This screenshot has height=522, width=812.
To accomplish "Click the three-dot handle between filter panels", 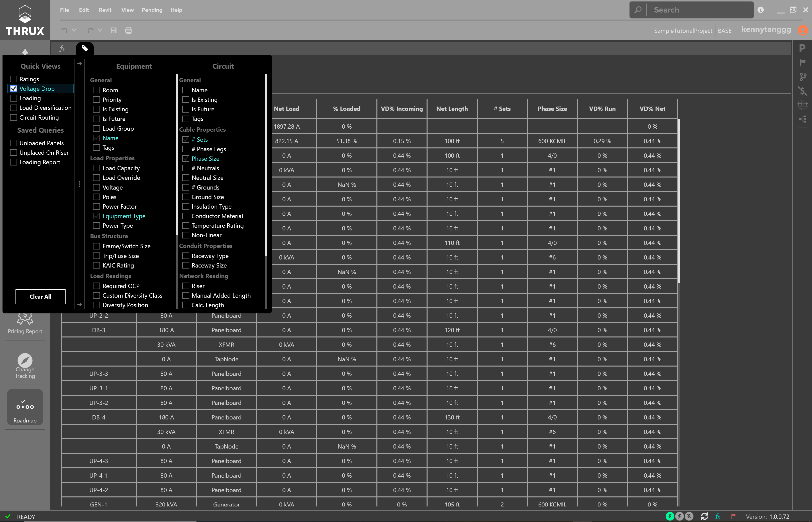I will [79, 184].
